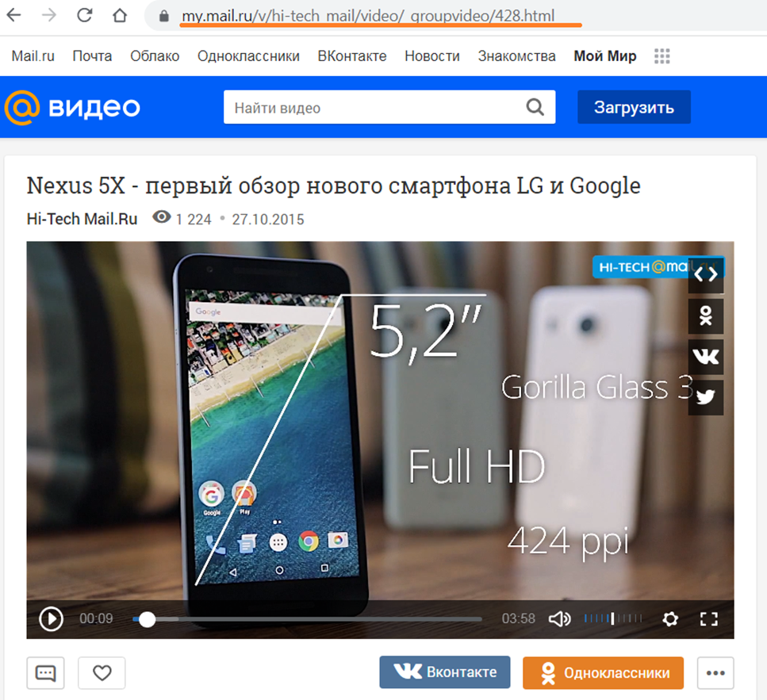
Task: Click the upload date 27.10.2015
Action: [268, 220]
